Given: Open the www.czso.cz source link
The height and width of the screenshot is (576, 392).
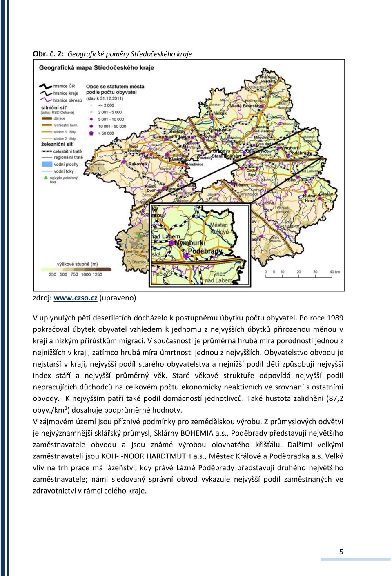Looking at the screenshot, I should coord(76,298).
